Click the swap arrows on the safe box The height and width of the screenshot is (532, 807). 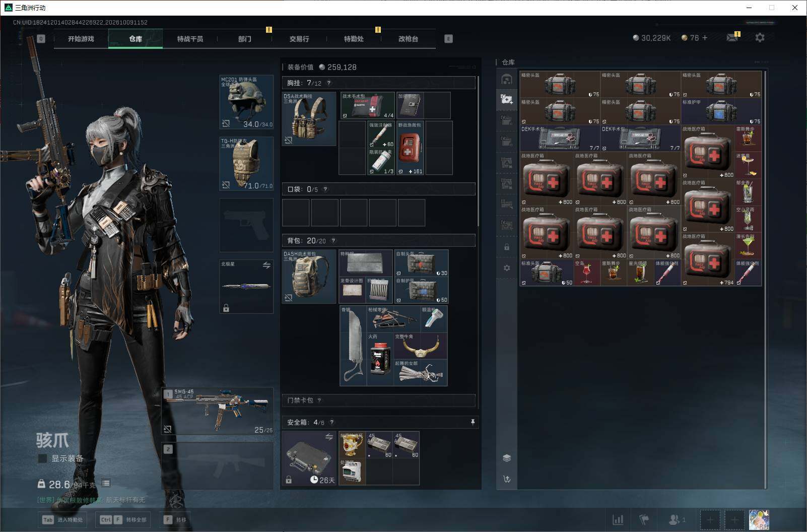pyautogui.click(x=329, y=437)
